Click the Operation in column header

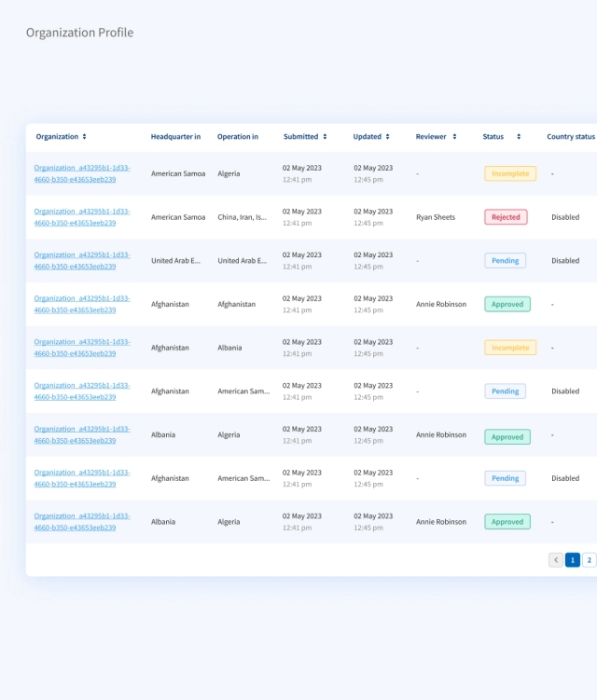click(x=238, y=137)
